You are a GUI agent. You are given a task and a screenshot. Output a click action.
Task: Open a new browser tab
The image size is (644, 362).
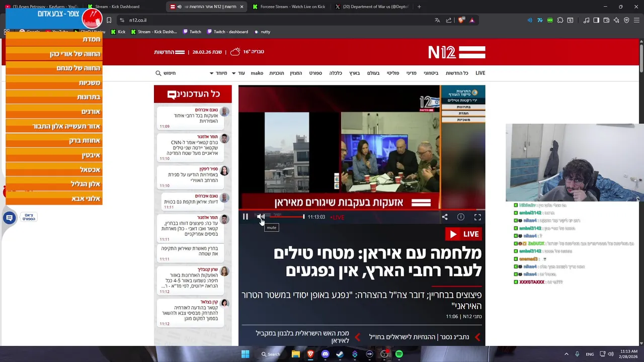point(419,7)
